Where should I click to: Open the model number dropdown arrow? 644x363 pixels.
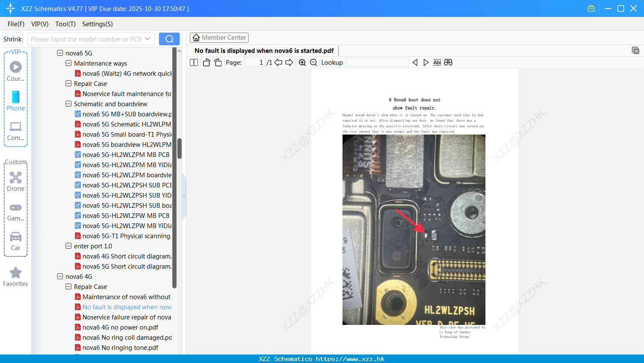coord(148,39)
